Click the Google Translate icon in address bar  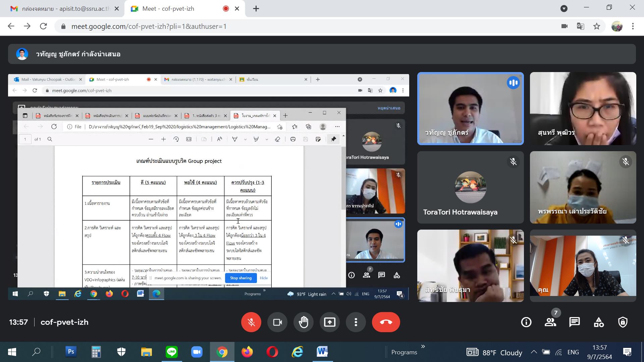(581, 26)
